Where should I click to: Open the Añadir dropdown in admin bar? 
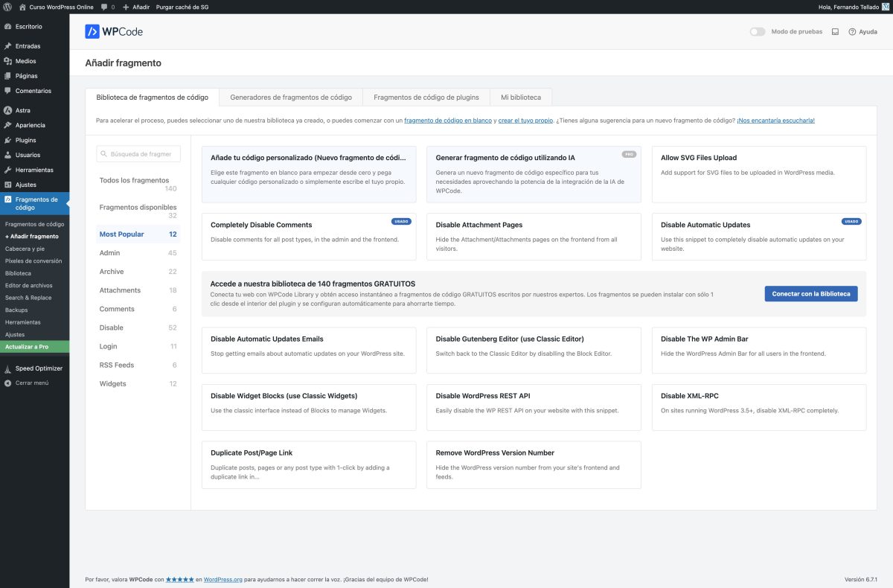point(136,7)
